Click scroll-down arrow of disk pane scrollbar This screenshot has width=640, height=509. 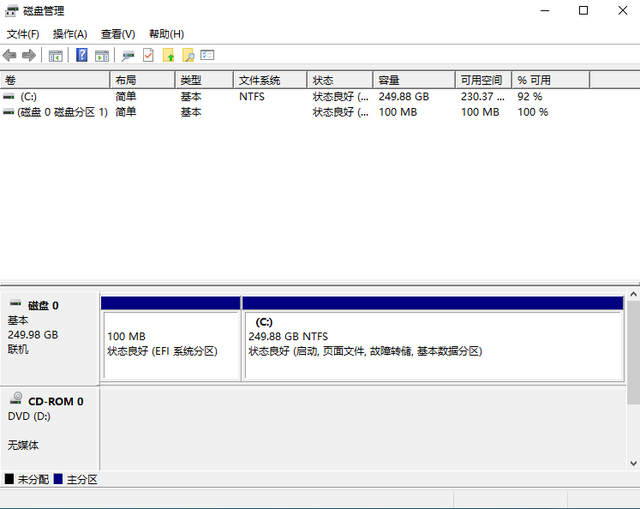click(633, 463)
